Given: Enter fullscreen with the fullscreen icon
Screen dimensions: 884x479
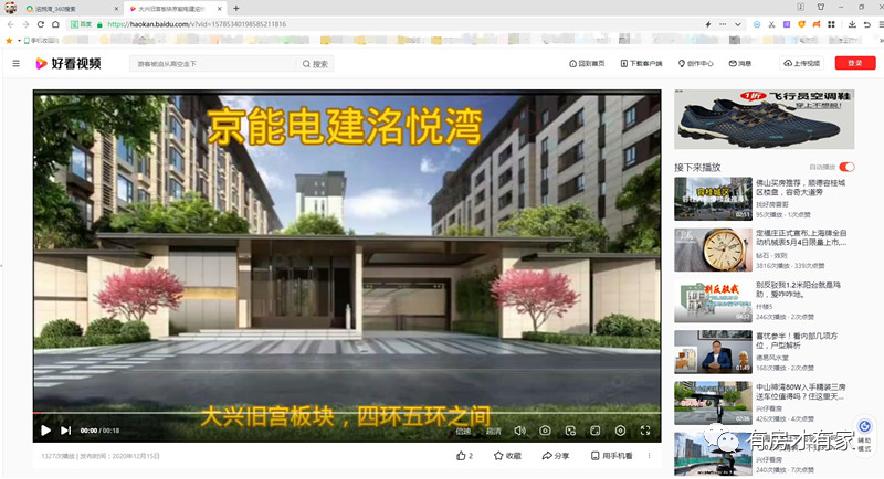Looking at the screenshot, I should [x=646, y=431].
